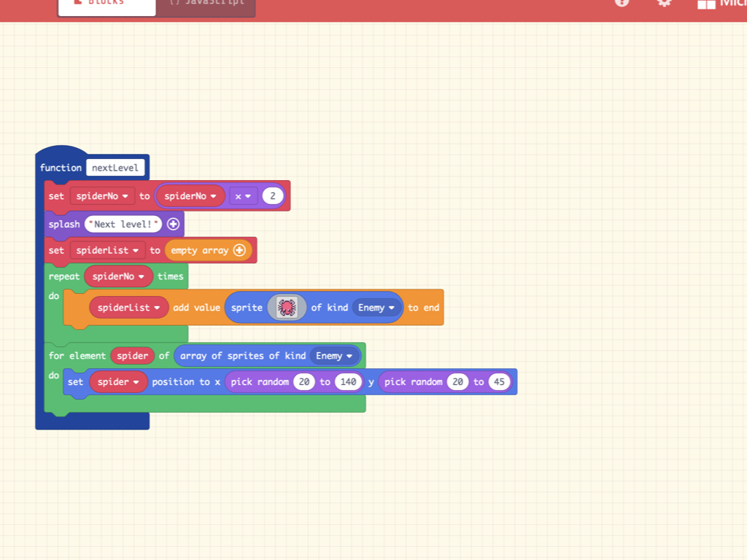Screen dimensions: 747x560
Task: Edit x pick random minimum 20
Action: [x=304, y=382]
